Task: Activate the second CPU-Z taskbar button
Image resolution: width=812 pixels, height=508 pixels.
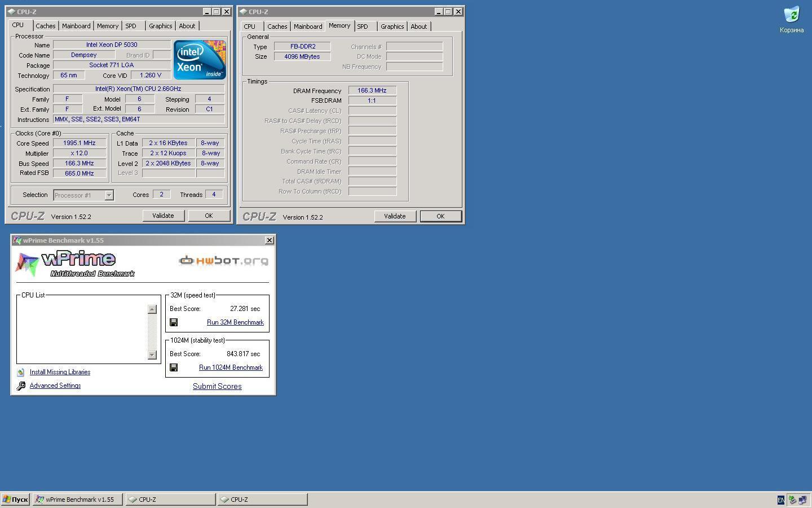Action: [262, 500]
